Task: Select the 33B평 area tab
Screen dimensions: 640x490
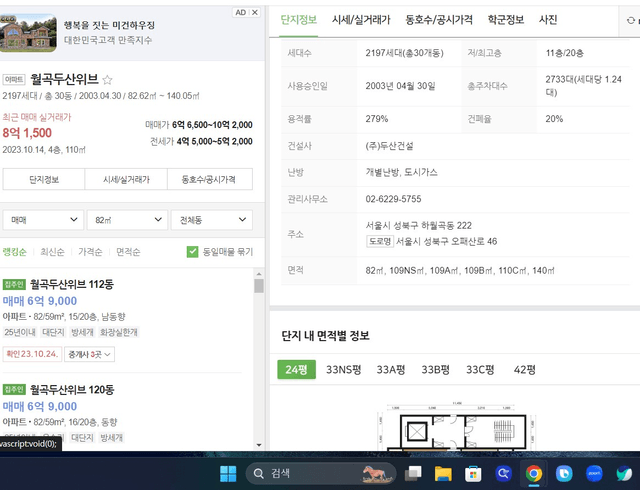Action: coord(436,370)
